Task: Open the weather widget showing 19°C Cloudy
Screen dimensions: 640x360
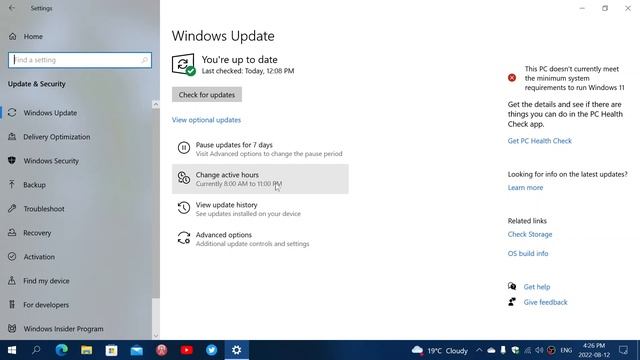Action: point(440,351)
